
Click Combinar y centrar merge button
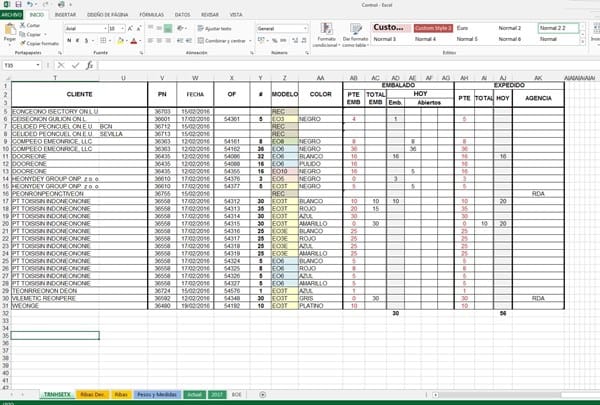click(221, 41)
